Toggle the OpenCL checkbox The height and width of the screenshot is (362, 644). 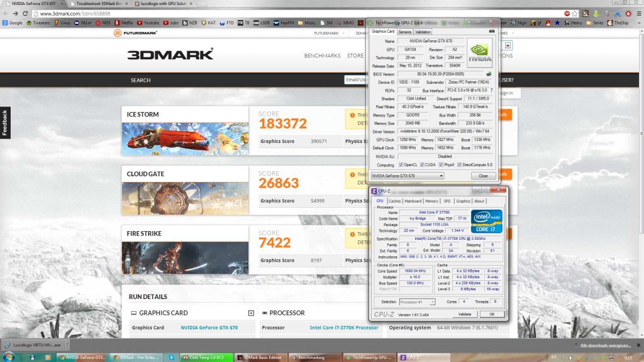point(401,165)
